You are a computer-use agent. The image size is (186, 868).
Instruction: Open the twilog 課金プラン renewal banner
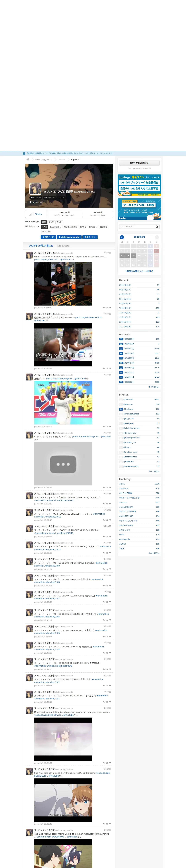coord(139,185)
